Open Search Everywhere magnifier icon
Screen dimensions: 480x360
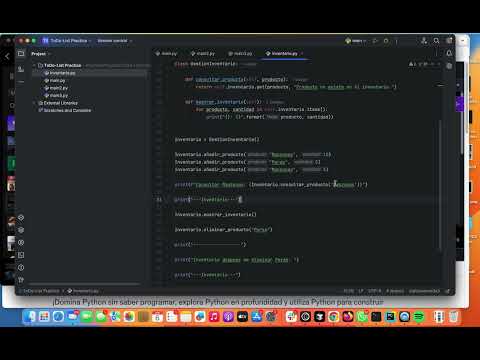click(436, 41)
